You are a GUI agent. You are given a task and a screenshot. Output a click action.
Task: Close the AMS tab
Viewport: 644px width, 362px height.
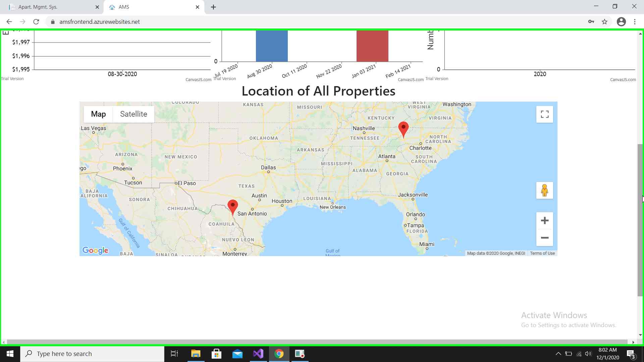point(198,7)
